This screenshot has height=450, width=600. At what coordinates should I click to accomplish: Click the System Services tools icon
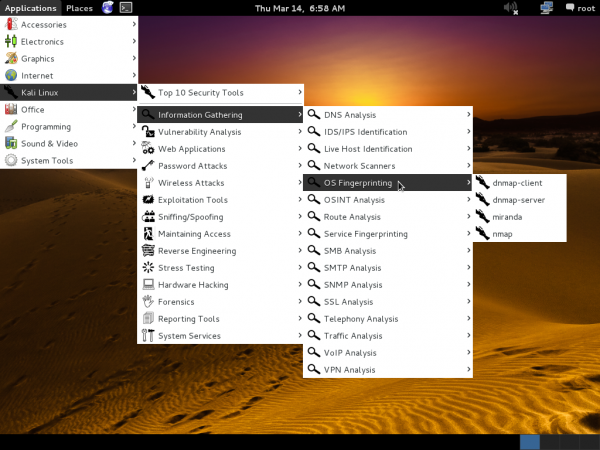click(x=148, y=336)
